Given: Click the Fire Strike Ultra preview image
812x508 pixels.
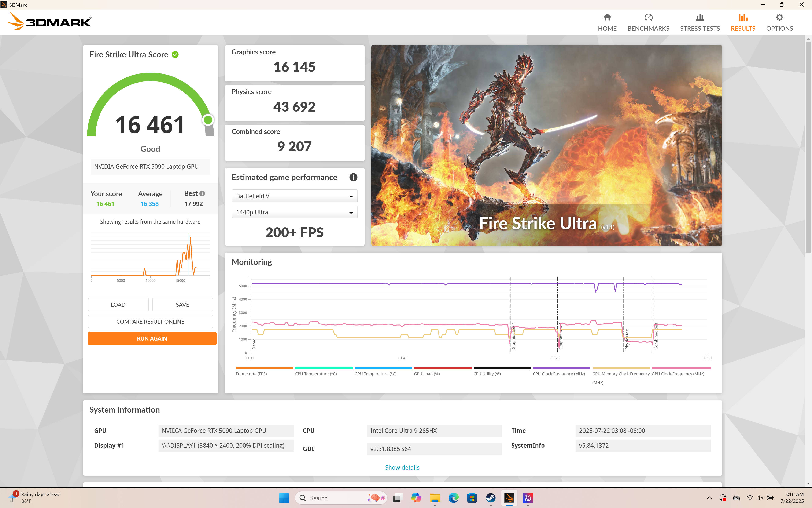Looking at the screenshot, I should click(x=546, y=145).
